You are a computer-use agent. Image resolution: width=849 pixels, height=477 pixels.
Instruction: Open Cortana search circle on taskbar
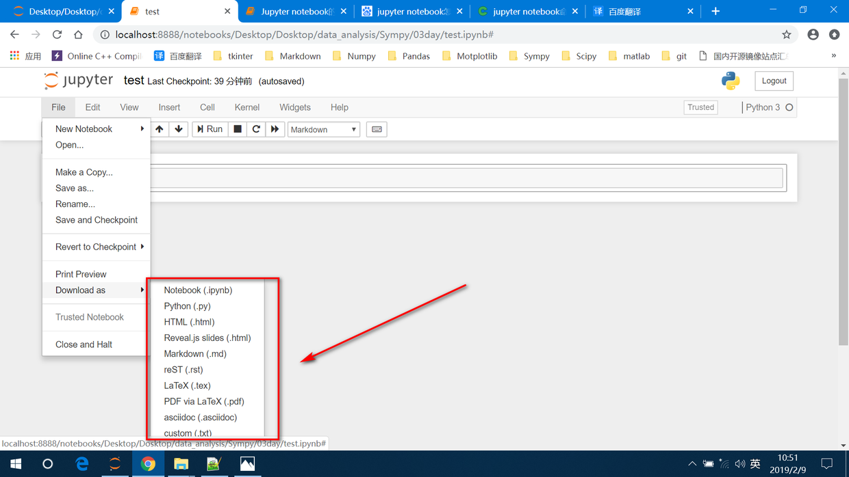[x=48, y=464]
